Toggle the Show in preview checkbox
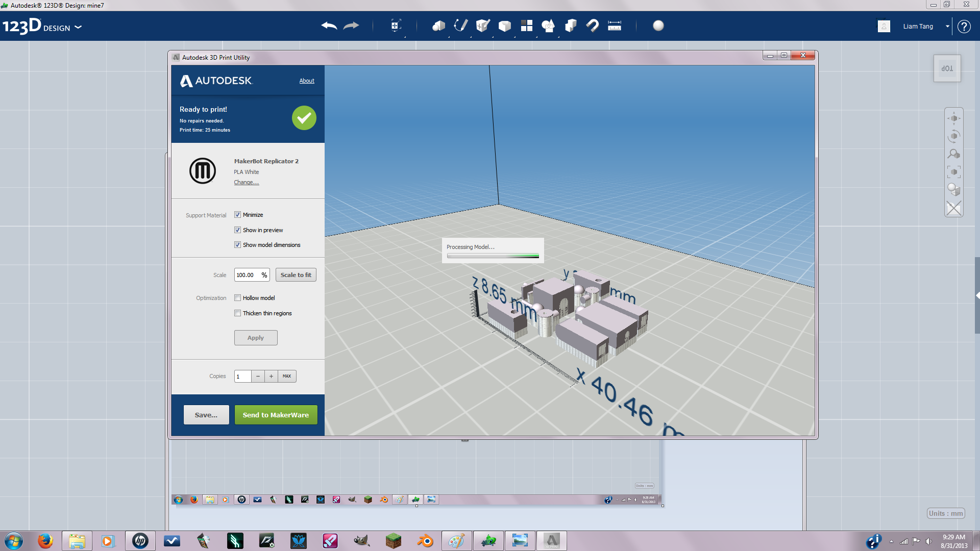The image size is (980, 551). point(237,230)
